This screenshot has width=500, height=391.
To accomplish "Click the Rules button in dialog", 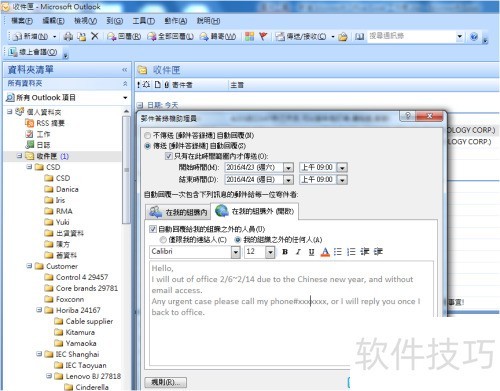I will (166, 382).
